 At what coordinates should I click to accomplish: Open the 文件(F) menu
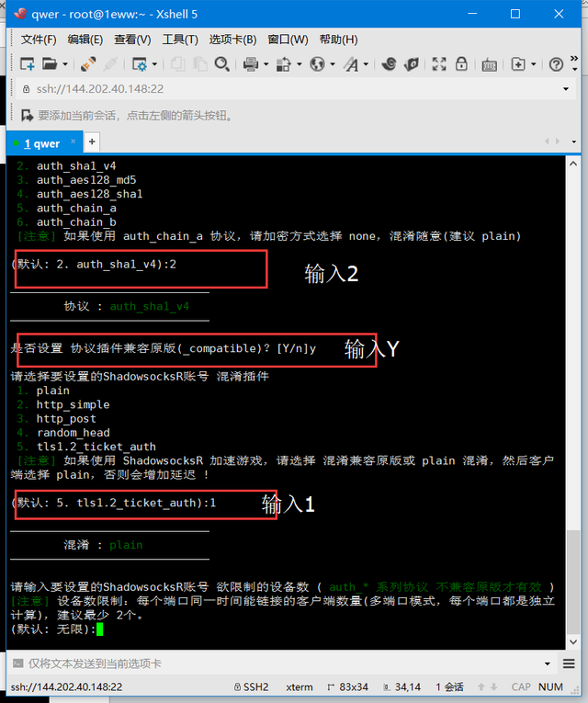[39, 40]
